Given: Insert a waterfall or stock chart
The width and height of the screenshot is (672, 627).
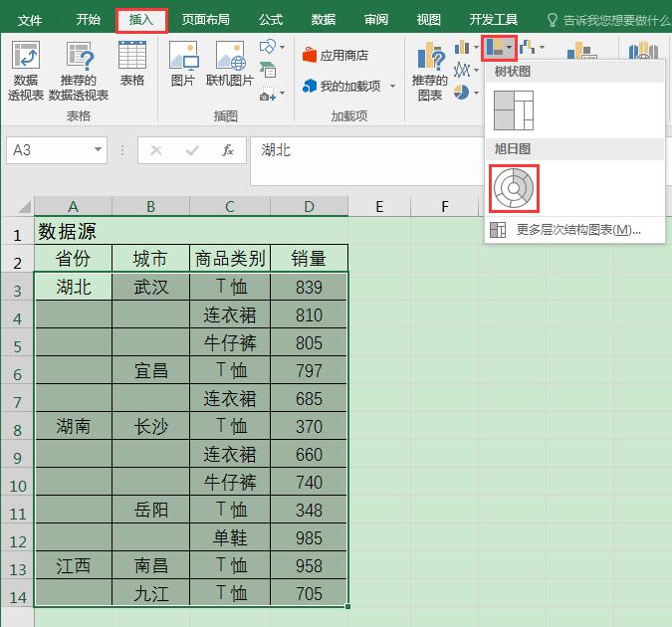Looking at the screenshot, I should (x=527, y=47).
